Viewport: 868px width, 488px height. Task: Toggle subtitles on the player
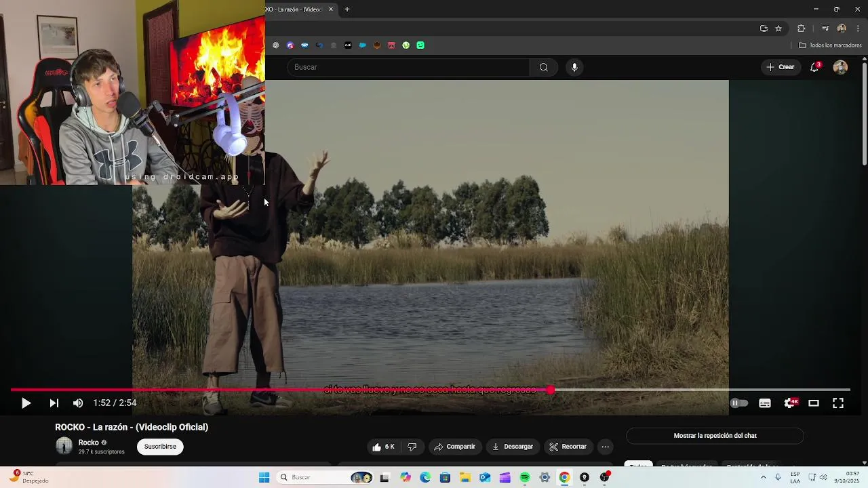765,403
